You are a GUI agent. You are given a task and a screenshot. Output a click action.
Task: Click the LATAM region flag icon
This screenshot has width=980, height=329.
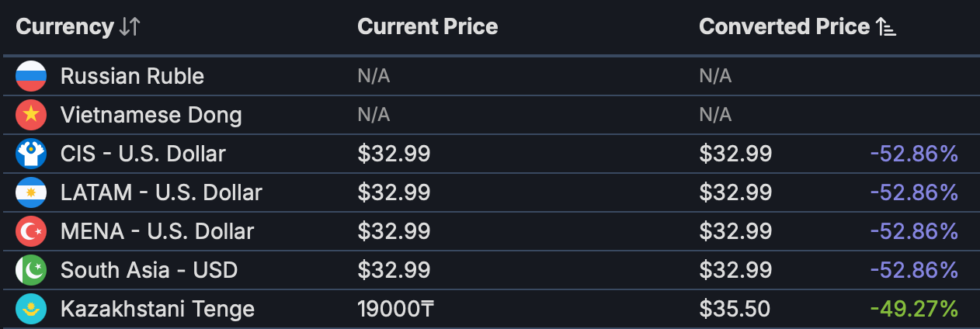[32, 192]
